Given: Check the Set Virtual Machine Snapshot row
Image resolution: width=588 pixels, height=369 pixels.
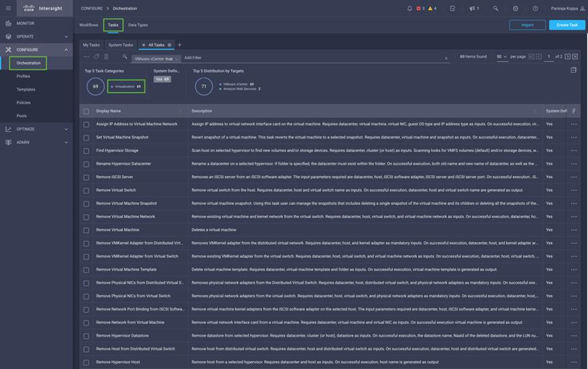Looking at the screenshot, I should pyautogui.click(x=86, y=138).
